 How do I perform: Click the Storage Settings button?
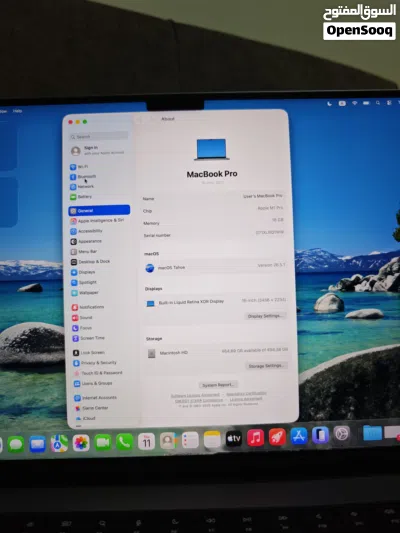266,366
